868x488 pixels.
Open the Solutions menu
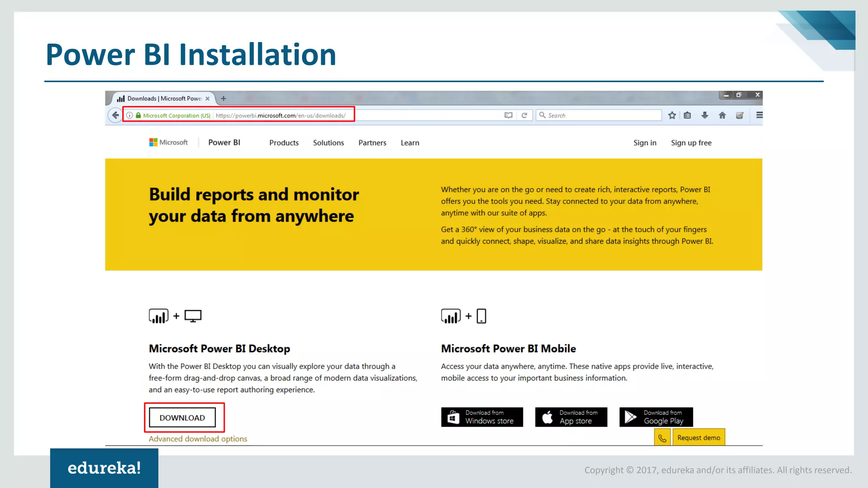pos(328,143)
